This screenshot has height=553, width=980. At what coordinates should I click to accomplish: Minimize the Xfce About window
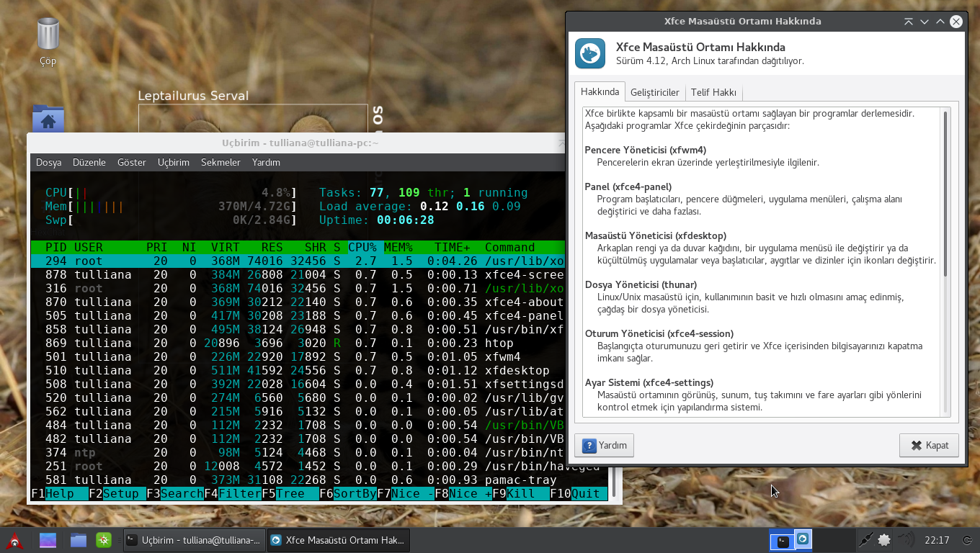pos(925,22)
